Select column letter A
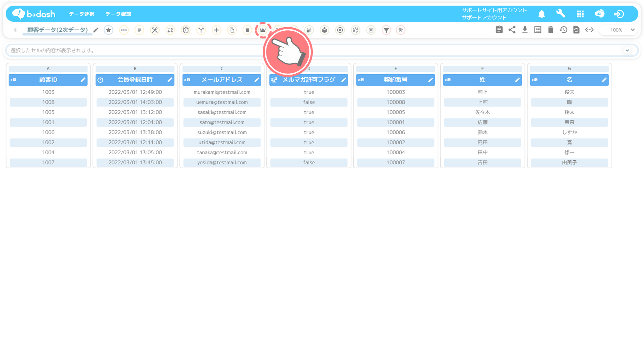644x362 pixels. point(48,68)
